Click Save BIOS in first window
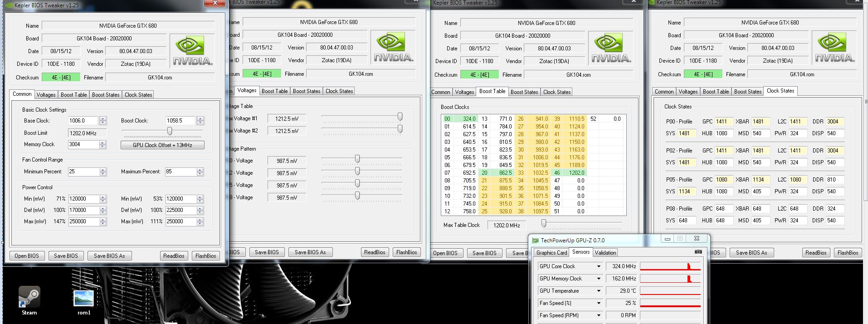This screenshot has height=324, width=868. [66, 256]
